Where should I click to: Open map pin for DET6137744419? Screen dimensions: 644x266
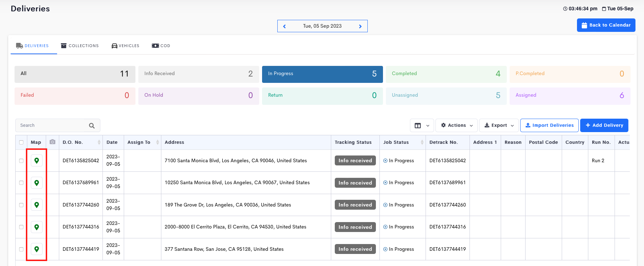click(37, 249)
